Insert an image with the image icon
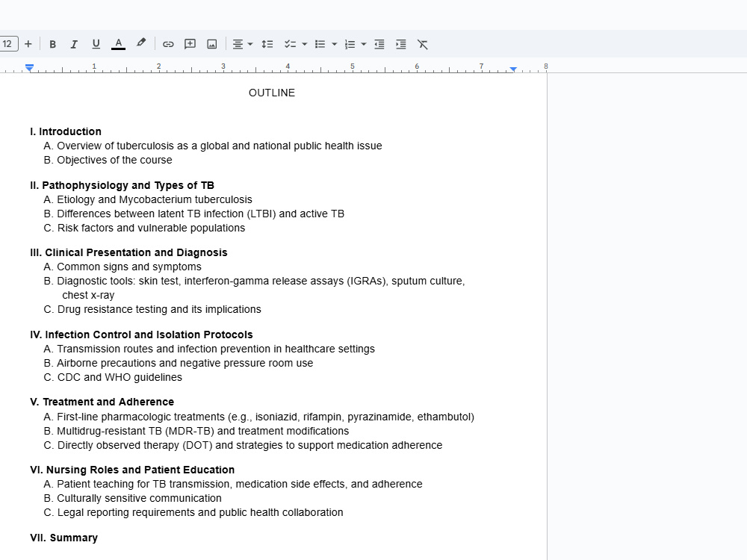 click(212, 44)
